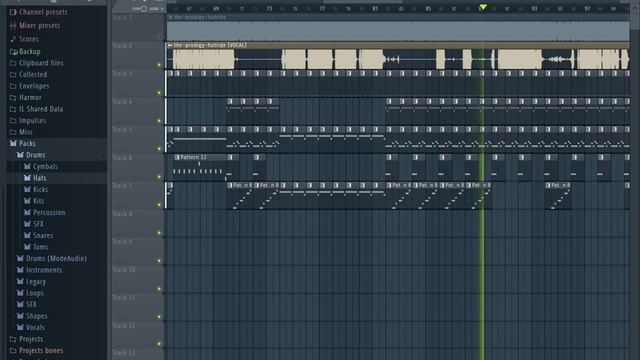
Task: Toggle mute switch on Track 8
Action: 159,233
